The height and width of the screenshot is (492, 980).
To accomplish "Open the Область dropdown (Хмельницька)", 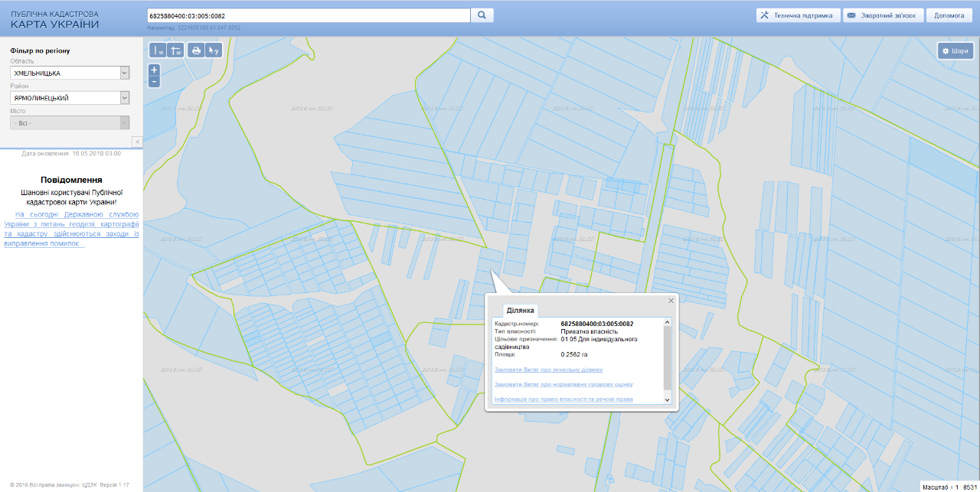I will pyautogui.click(x=70, y=73).
